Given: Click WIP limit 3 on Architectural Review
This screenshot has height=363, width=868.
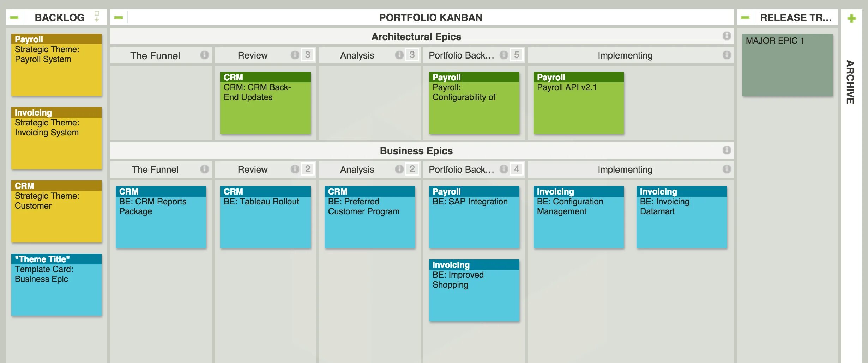Looking at the screenshot, I should point(307,55).
